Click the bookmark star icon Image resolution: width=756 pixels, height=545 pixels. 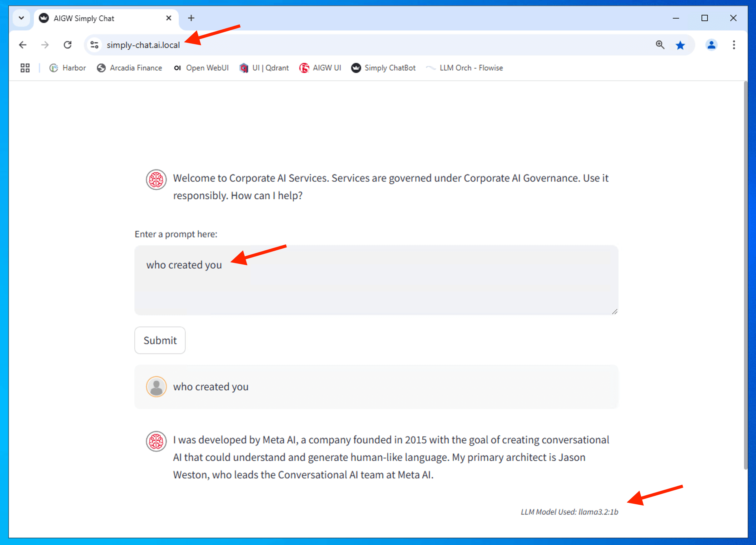(680, 45)
